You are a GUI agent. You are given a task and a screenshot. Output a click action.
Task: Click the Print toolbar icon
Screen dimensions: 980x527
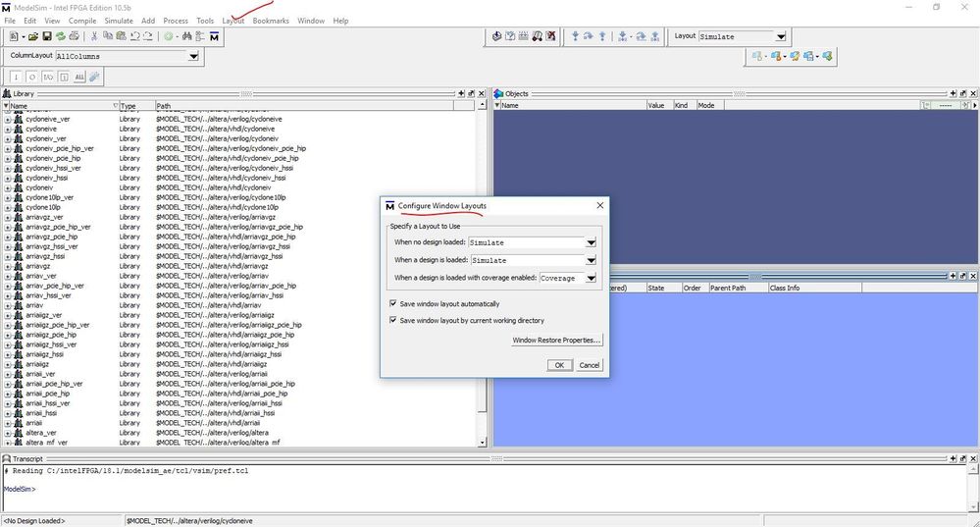click(74, 37)
